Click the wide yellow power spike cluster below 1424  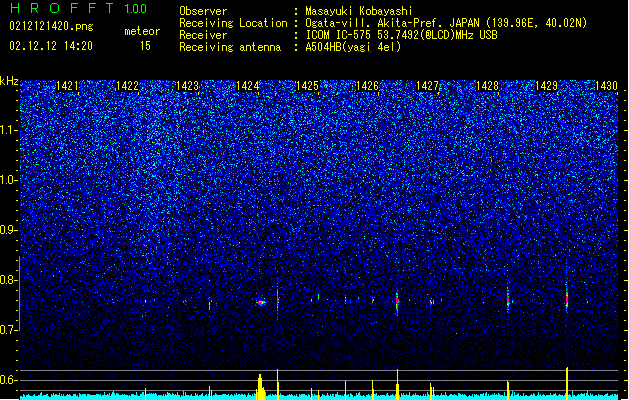click(261, 387)
